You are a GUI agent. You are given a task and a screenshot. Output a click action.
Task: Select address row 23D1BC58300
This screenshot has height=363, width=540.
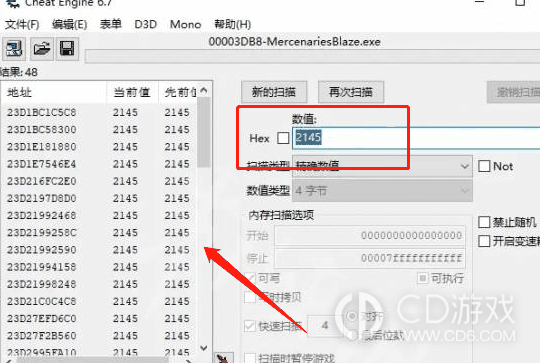99,129
